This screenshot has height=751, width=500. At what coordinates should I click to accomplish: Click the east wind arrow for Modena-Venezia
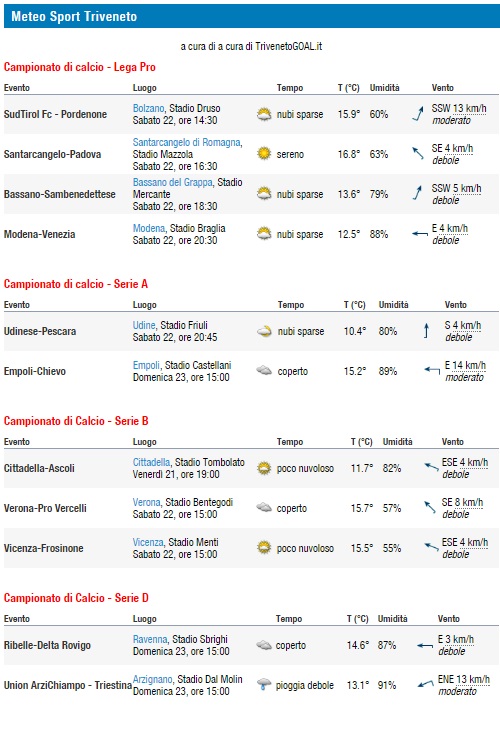420,234
